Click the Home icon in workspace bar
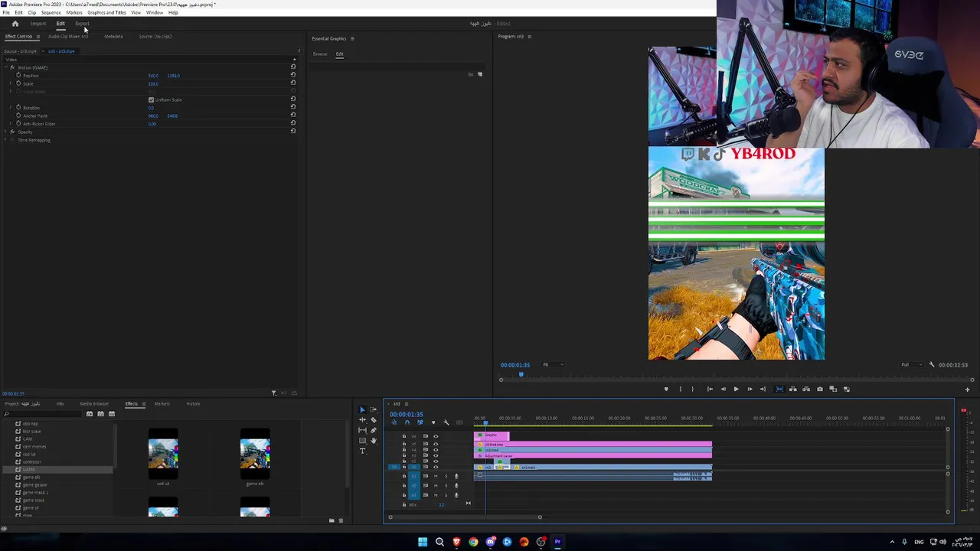 (x=15, y=24)
